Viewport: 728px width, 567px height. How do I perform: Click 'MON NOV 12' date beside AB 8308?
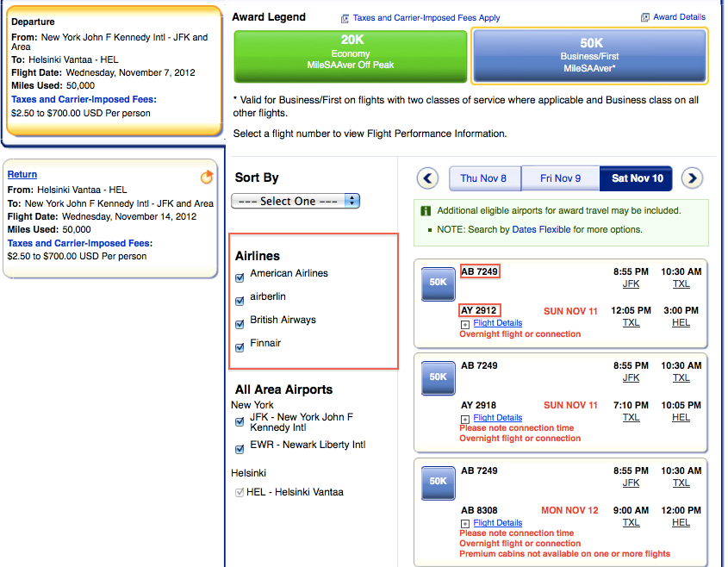[x=569, y=510]
